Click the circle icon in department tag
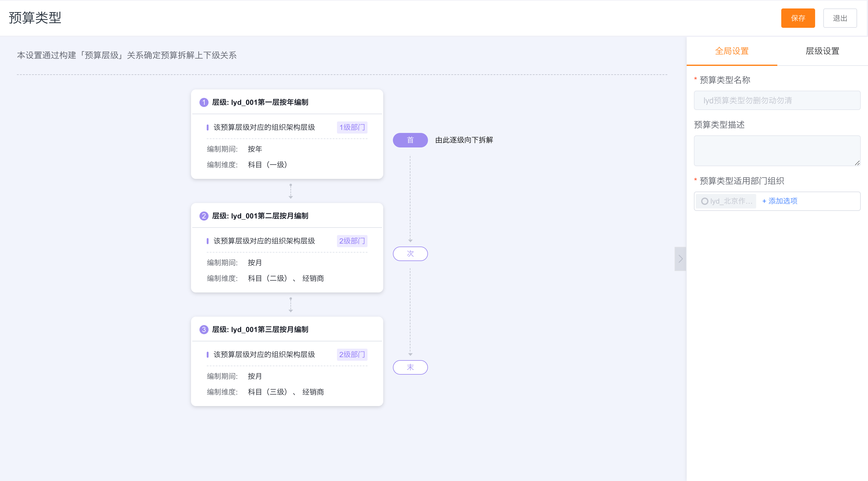 click(704, 201)
